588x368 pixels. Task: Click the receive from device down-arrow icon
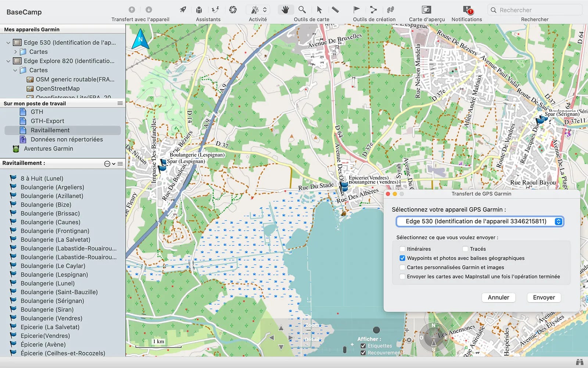tap(149, 10)
